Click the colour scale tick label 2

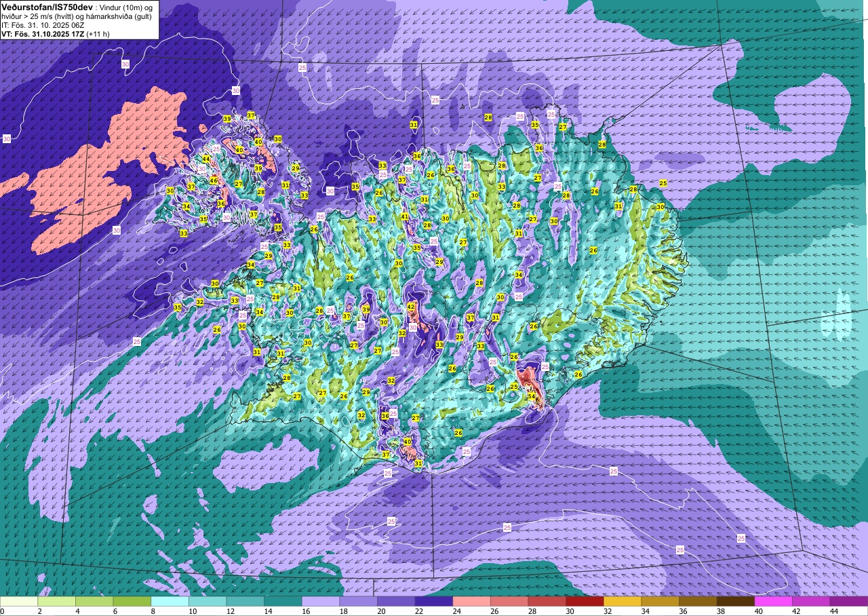click(39, 611)
